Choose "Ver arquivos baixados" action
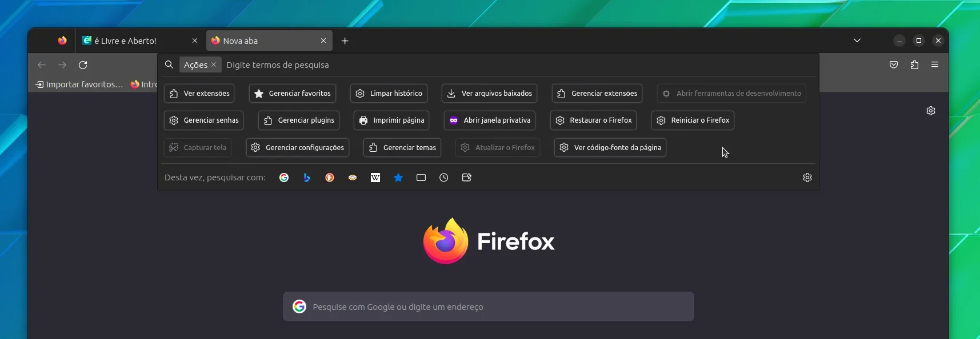The width and height of the screenshot is (980, 339). tap(489, 94)
